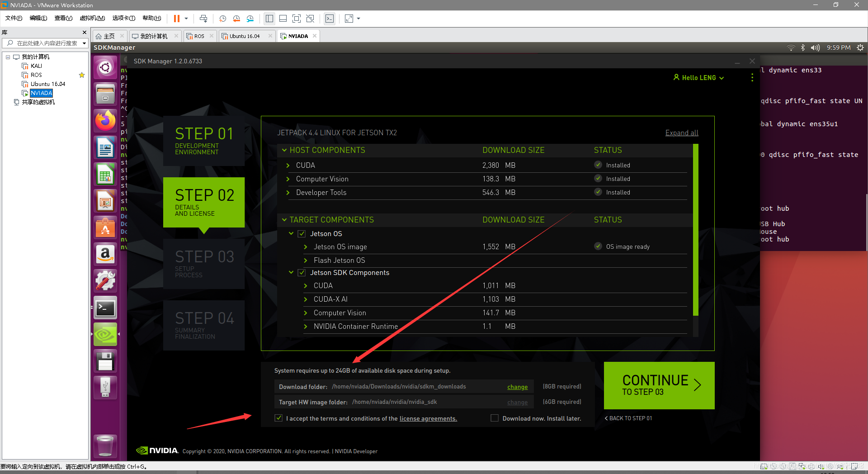This screenshot has width=868, height=474.
Task: Open the USB drive dock icon
Action: 105,388
